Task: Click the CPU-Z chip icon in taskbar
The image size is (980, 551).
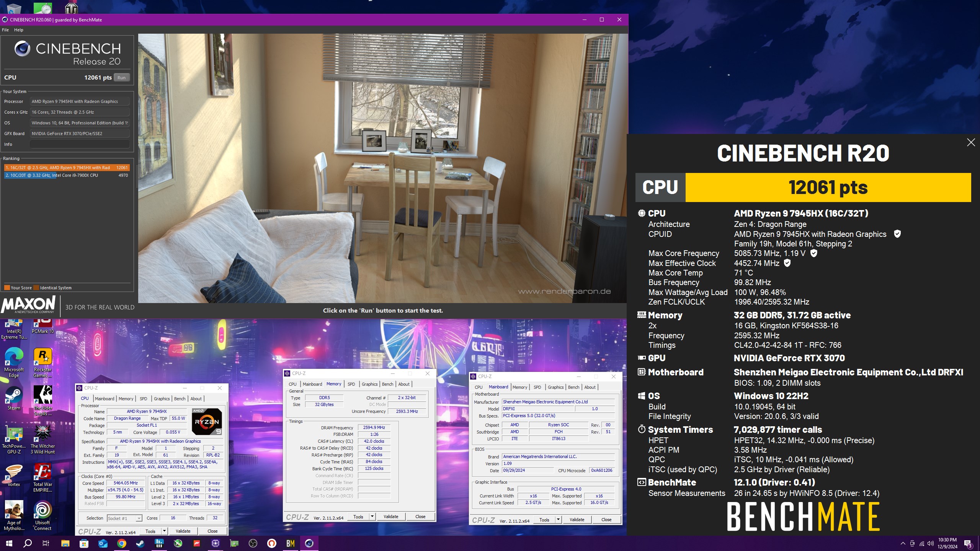Action: click(x=216, y=543)
